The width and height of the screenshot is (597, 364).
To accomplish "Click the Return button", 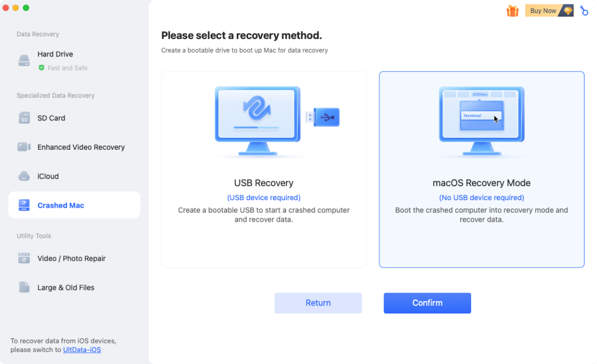I will (x=318, y=303).
